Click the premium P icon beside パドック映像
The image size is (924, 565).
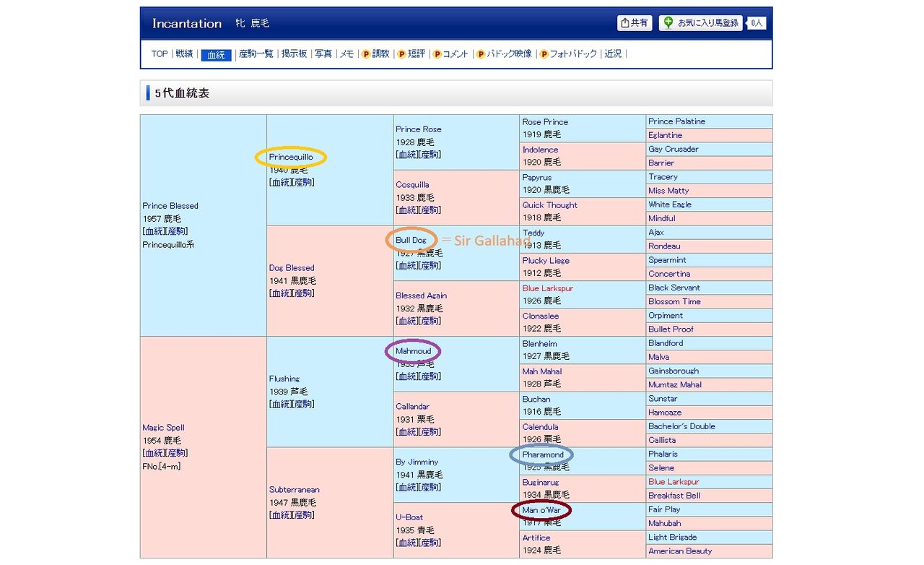(481, 54)
